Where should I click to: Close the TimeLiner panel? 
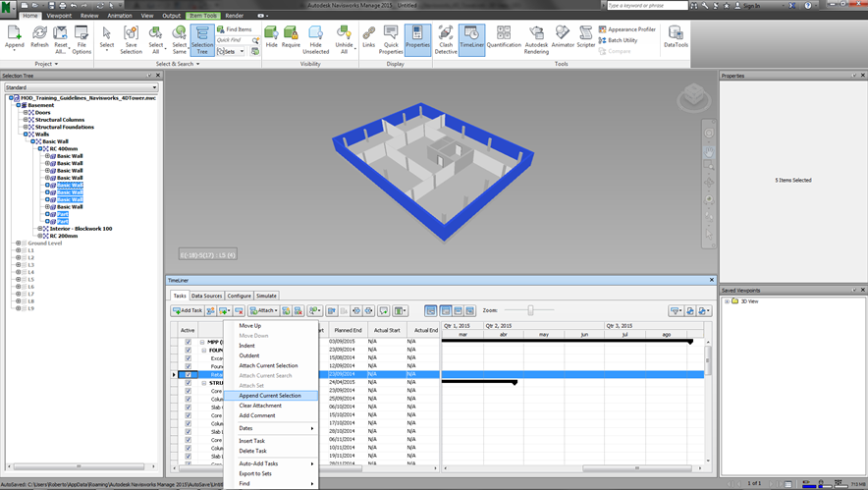[x=711, y=280]
